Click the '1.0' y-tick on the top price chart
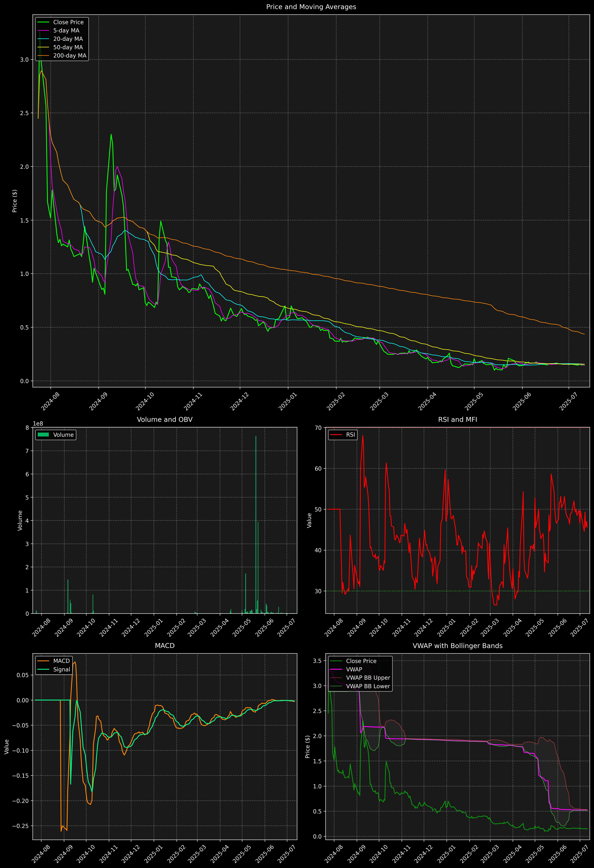This screenshot has height=868, width=594. coord(24,274)
